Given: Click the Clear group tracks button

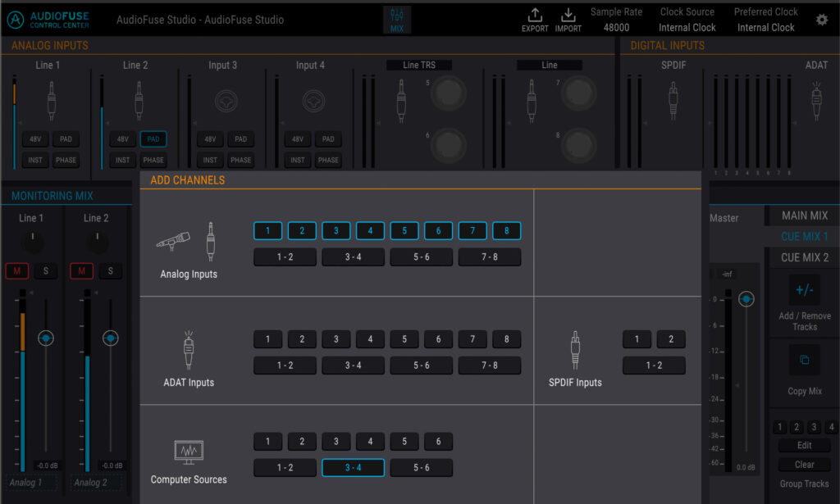Looking at the screenshot, I should [x=804, y=465].
